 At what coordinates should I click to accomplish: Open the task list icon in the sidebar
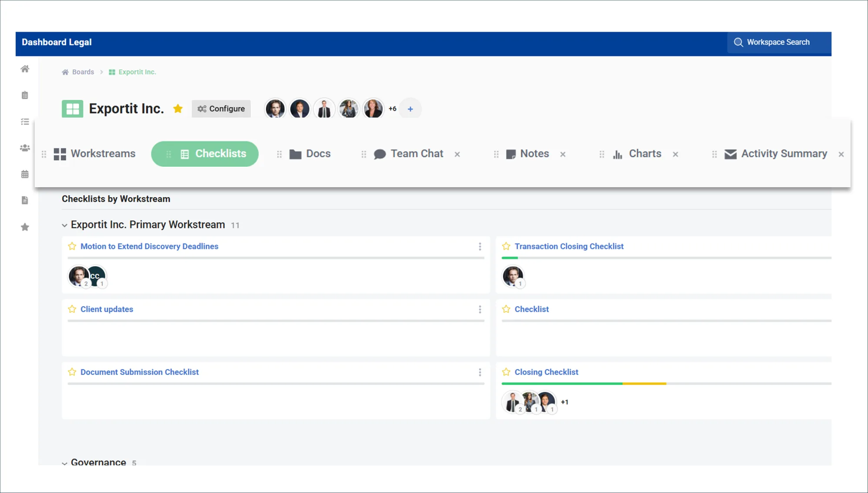25,122
